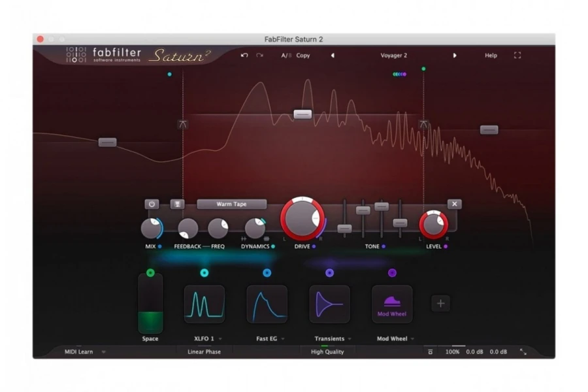Click the green Space source drag dot
Viewport: 588px width, 392px height.
[x=150, y=272]
